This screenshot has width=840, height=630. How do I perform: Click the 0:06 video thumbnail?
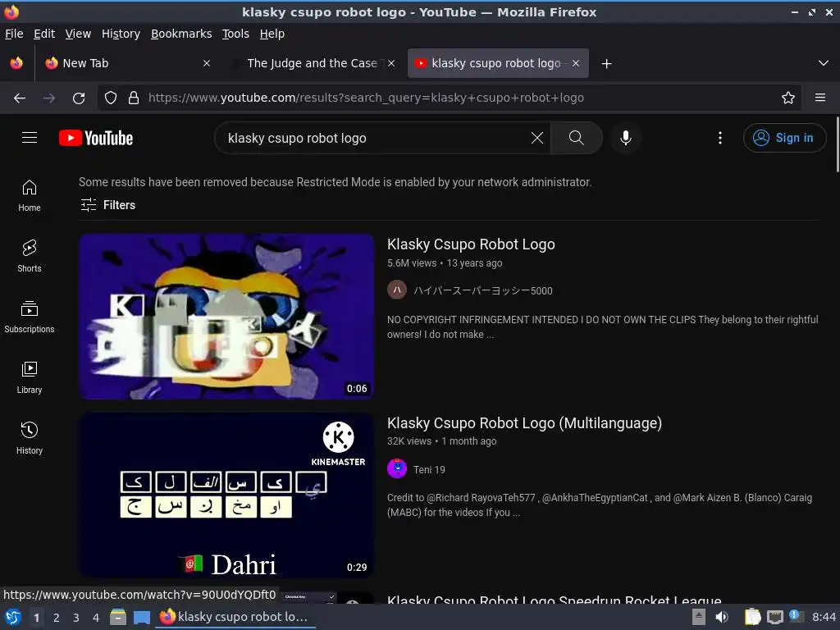(226, 317)
